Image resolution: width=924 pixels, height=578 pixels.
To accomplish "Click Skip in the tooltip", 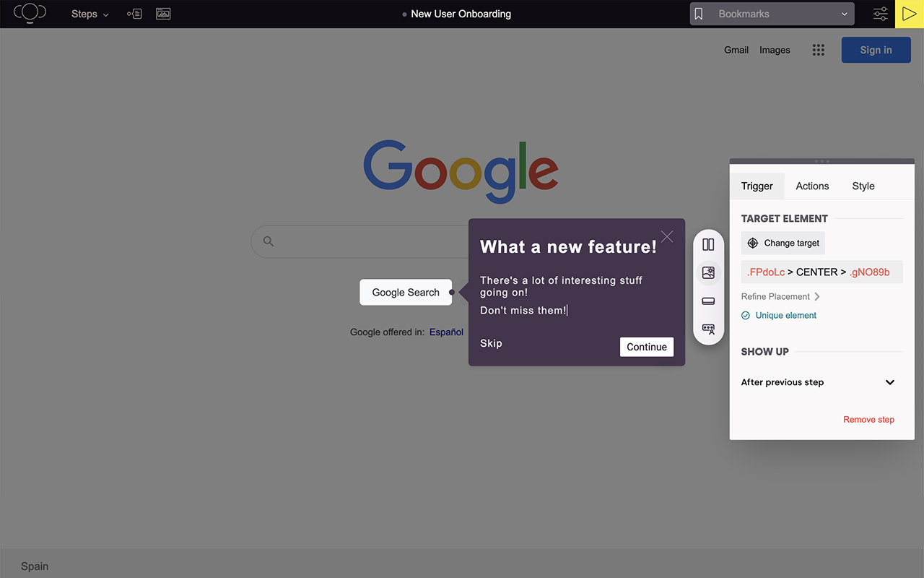I will coord(491,343).
